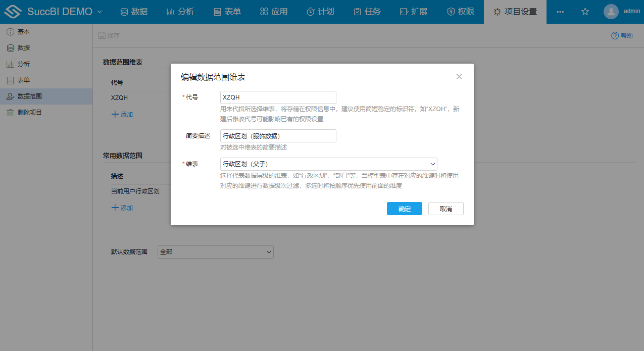Confirm the dialog with the 确定 button

404,208
